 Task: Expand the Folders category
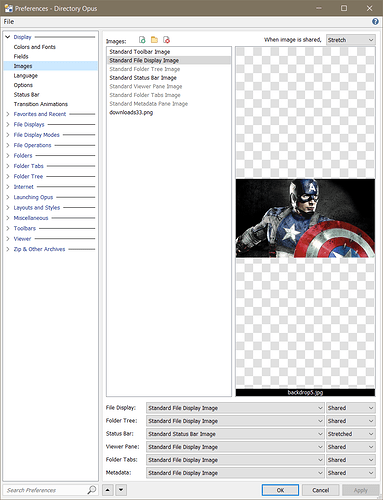pyautogui.click(x=8, y=155)
